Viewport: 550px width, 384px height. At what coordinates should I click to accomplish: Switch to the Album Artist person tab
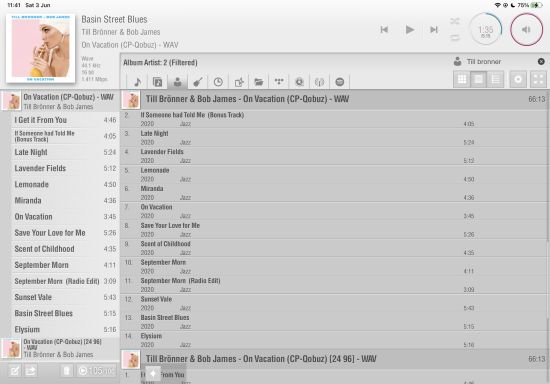pos(177,82)
